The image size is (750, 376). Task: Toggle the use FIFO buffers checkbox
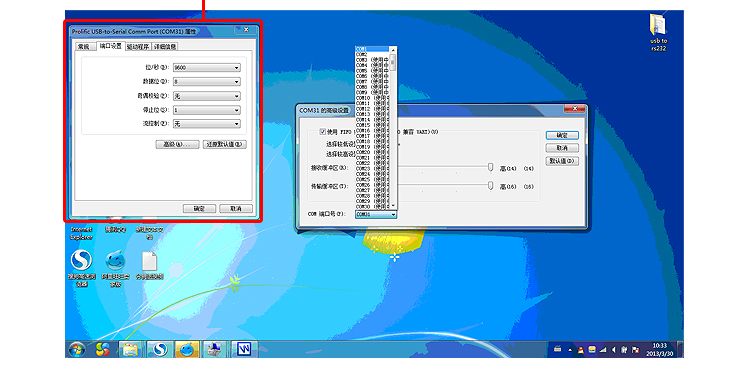pyautogui.click(x=322, y=132)
